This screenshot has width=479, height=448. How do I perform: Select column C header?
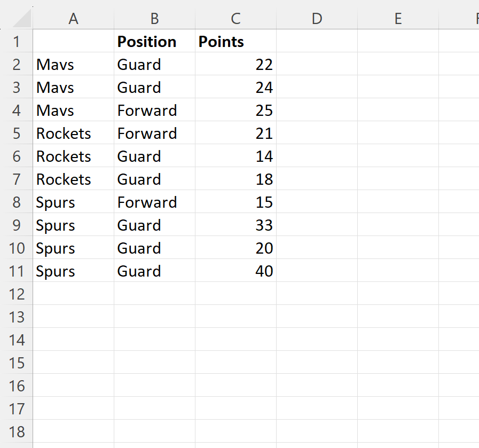click(235, 18)
